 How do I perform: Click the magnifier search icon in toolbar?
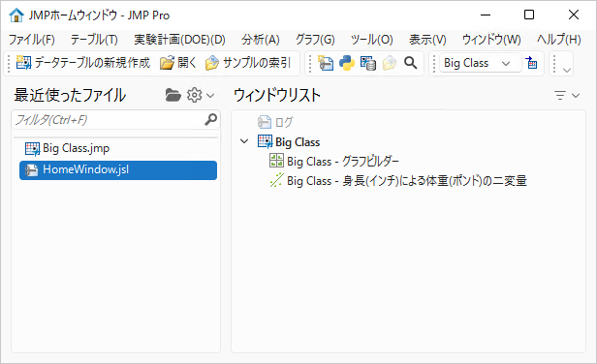pos(411,63)
